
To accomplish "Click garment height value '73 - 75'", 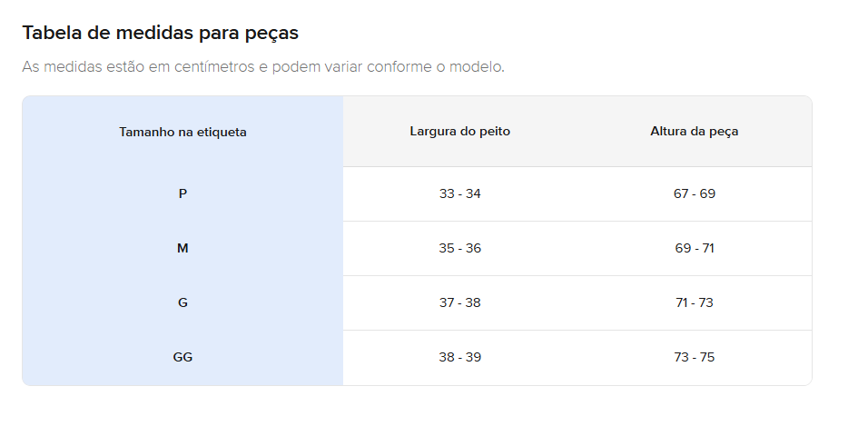I will tap(694, 358).
